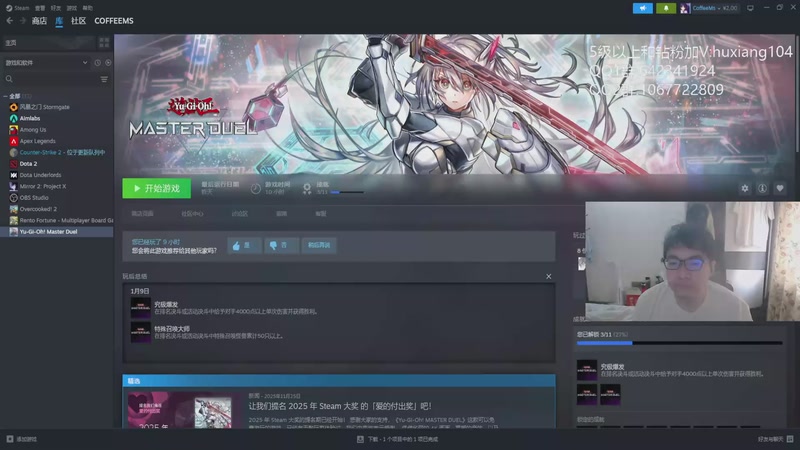Click the 特殊召唤大师 achievement icon
The image size is (800, 450).
tap(141, 332)
